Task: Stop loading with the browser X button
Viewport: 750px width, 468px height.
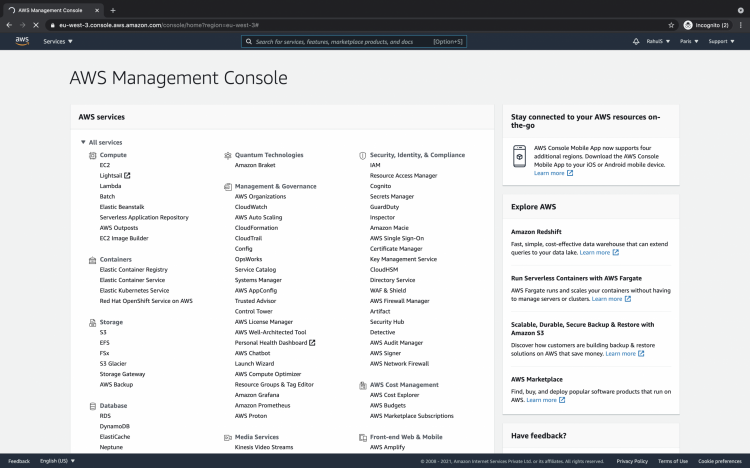Action: click(36, 25)
